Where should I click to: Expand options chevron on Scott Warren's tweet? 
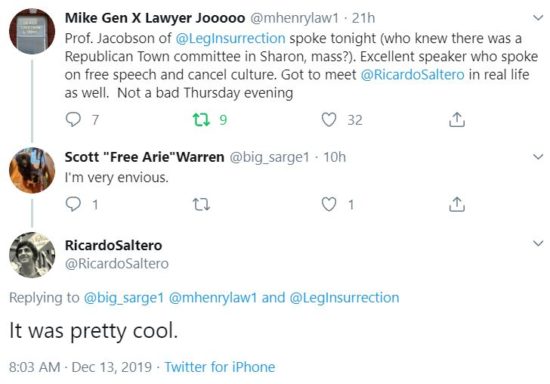[538, 156]
